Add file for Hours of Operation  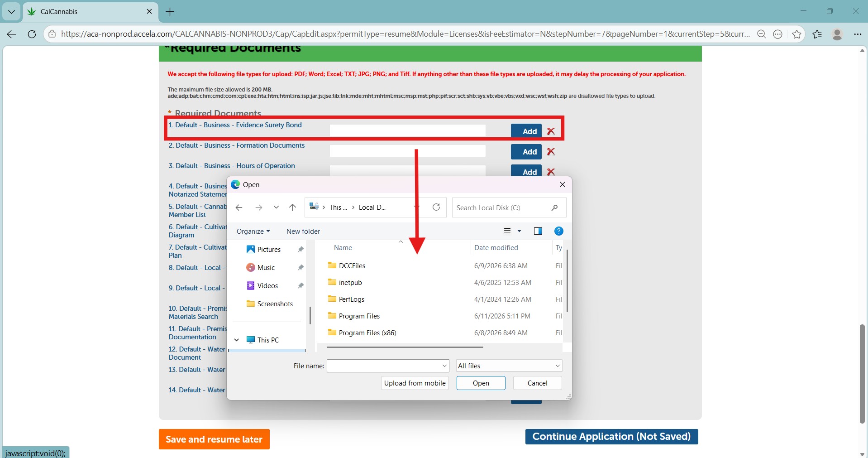pos(526,171)
